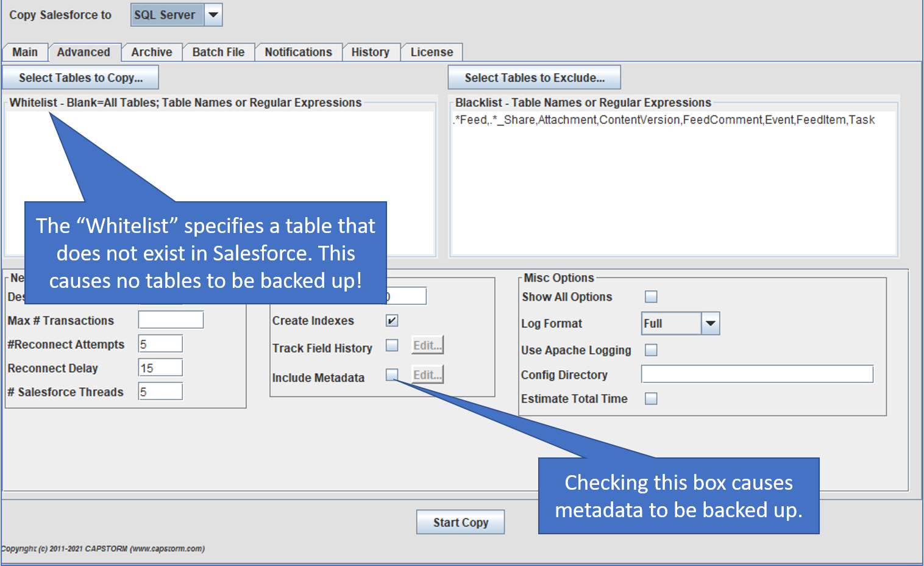The height and width of the screenshot is (566, 924).
Task: Open the Copy Salesforce to database dropdown
Action: (x=213, y=15)
